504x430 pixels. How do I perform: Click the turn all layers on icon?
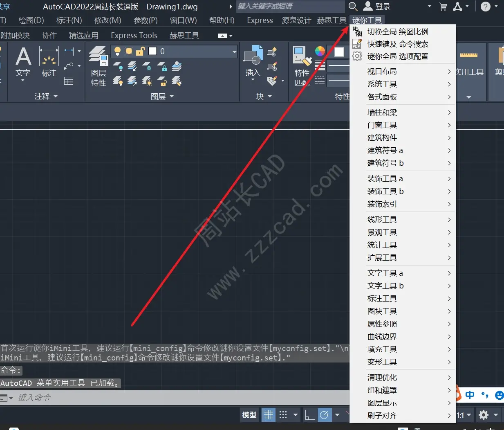(118, 81)
